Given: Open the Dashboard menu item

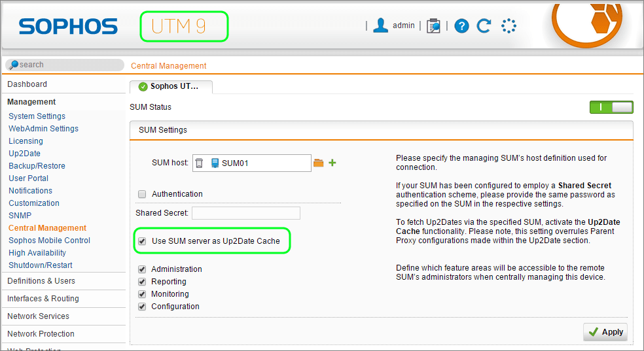Looking at the screenshot, I should (x=27, y=84).
